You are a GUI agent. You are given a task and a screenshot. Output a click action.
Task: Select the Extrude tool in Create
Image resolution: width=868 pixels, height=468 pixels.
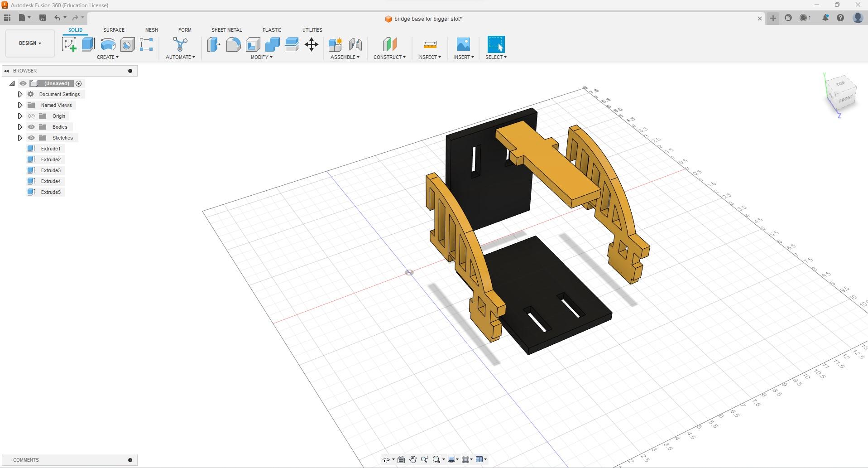(88, 44)
